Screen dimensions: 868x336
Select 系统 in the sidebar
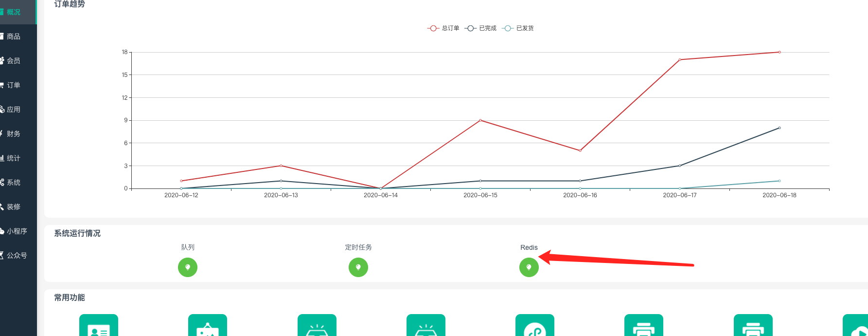pyautogui.click(x=14, y=183)
